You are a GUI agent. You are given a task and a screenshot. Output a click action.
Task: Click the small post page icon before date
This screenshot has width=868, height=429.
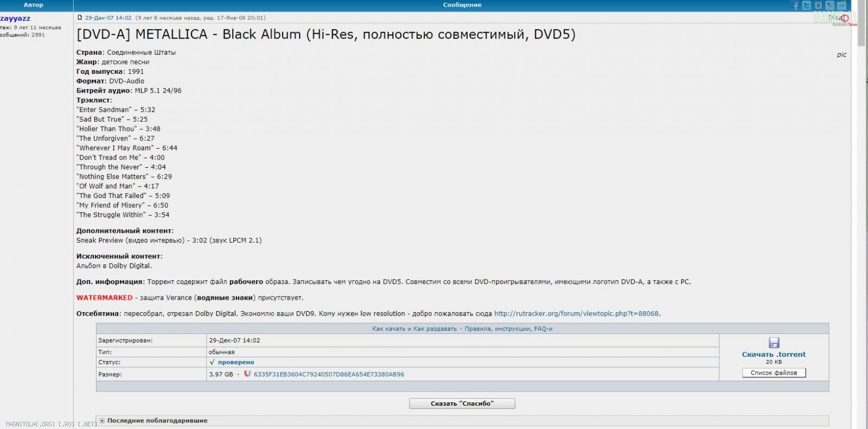(80, 18)
